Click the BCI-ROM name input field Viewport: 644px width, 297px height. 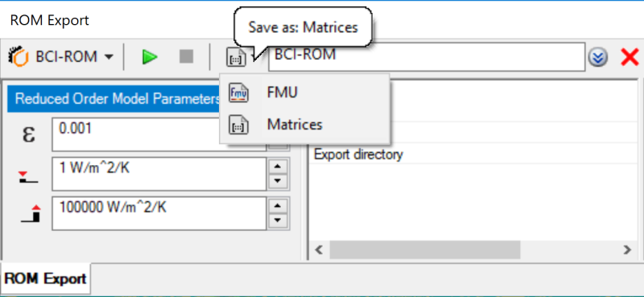click(x=427, y=57)
